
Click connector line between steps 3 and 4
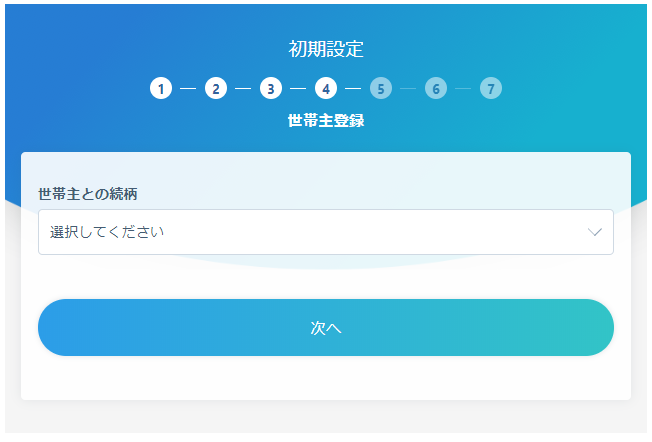(x=298, y=88)
